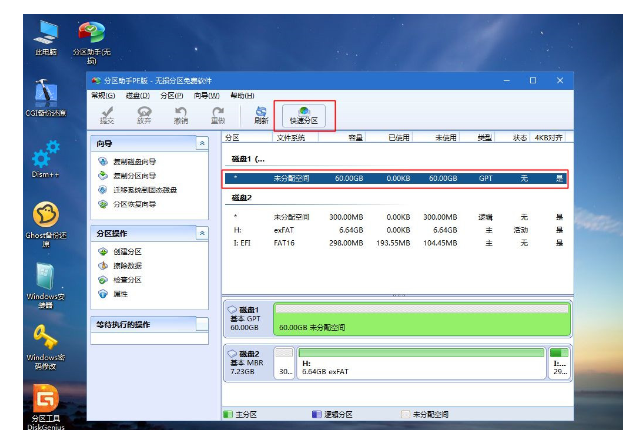Open the 常规(G) menu
The width and height of the screenshot is (643, 440).
tap(103, 96)
